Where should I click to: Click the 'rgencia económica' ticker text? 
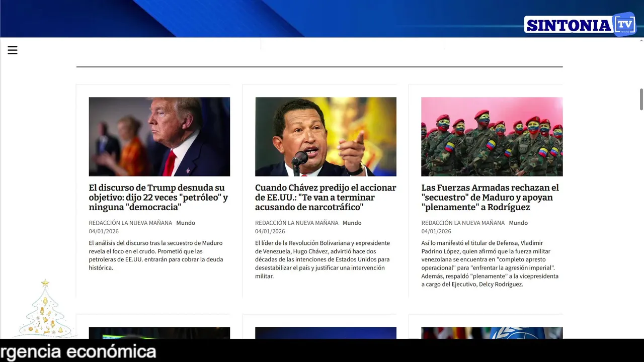click(78, 351)
